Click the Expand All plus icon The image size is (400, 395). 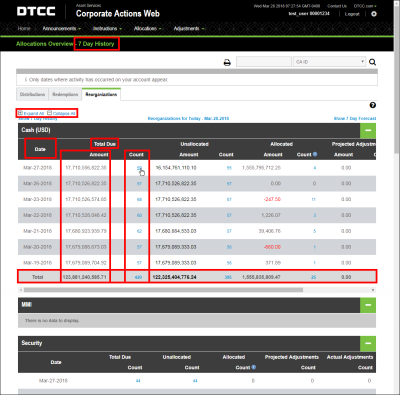tap(20, 113)
